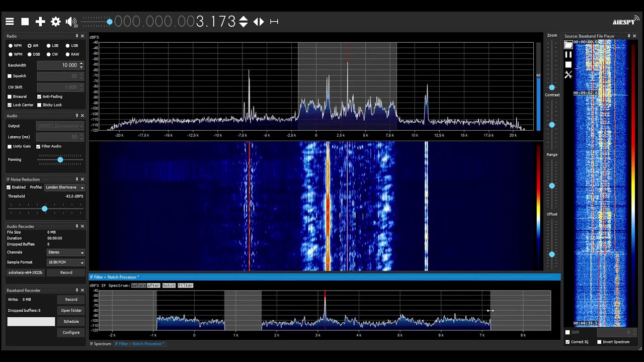Open the noise reduction Profile dropdown
The height and width of the screenshot is (362, 644).
point(64,187)
